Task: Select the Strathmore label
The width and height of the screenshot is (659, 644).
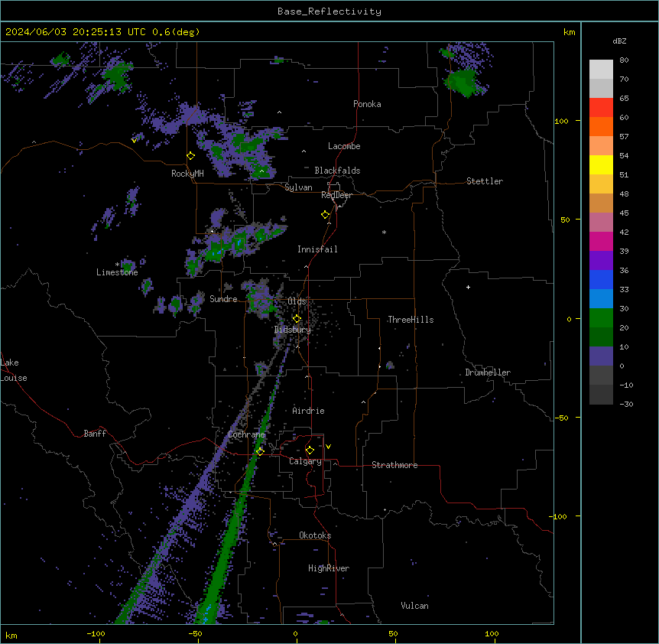Action: (394, 465)
